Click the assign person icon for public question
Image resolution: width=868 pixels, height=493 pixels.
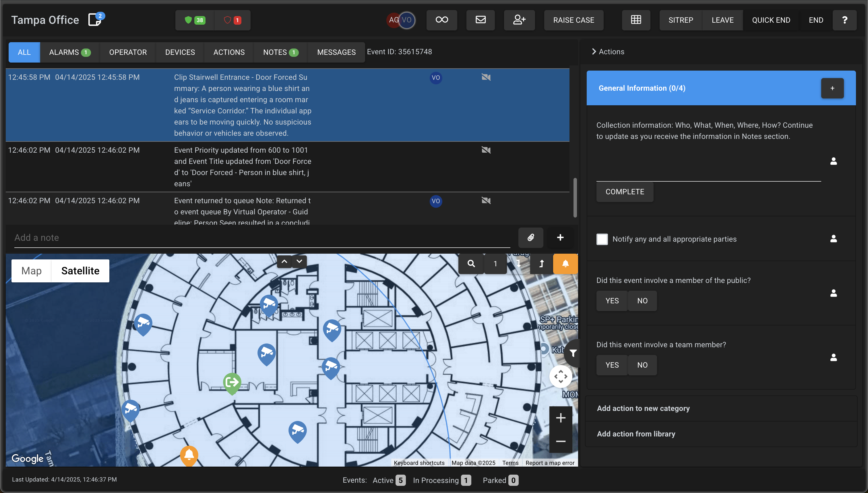click(834, 293)
